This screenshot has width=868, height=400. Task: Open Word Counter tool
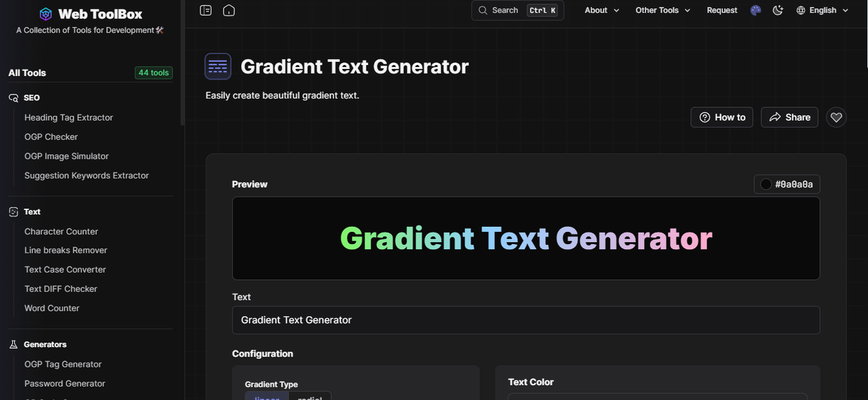(52, 308)
